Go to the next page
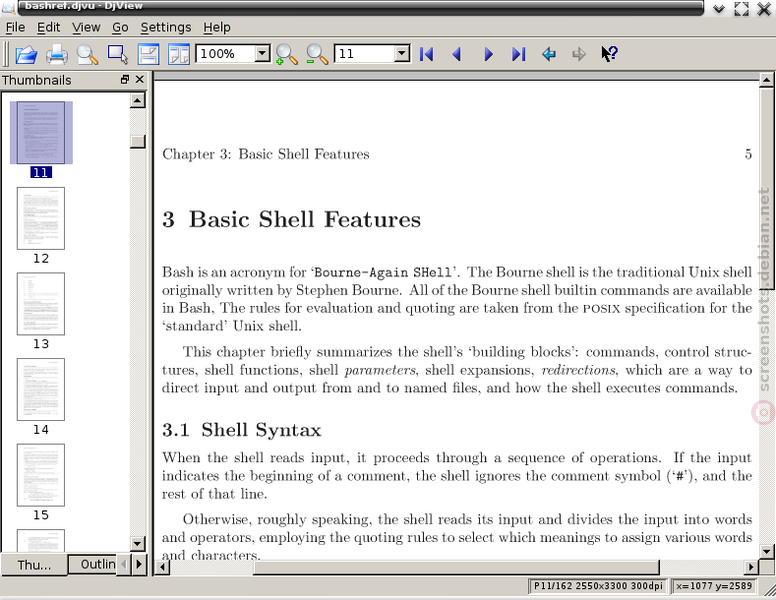Screen dimensions: 776x600 click(x=488, y=54)
